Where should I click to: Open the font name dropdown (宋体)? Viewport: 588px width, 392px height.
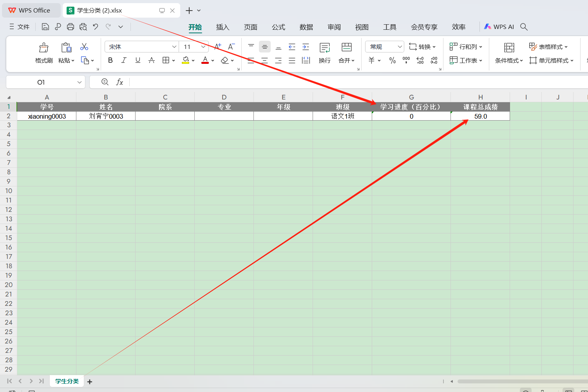[x=174, y=47]
